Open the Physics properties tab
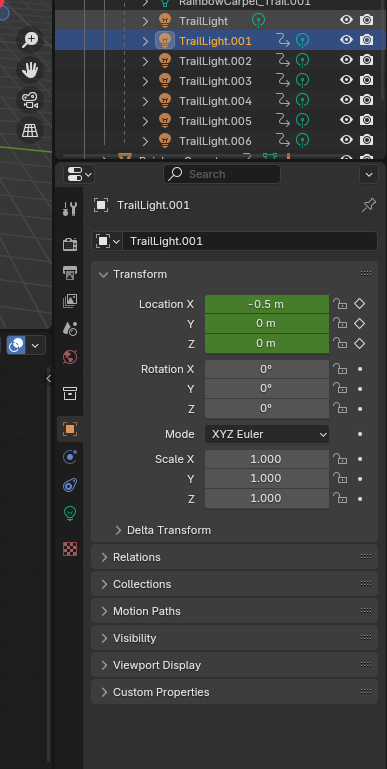Screen dimensions: 387x769 pos(70,457)
